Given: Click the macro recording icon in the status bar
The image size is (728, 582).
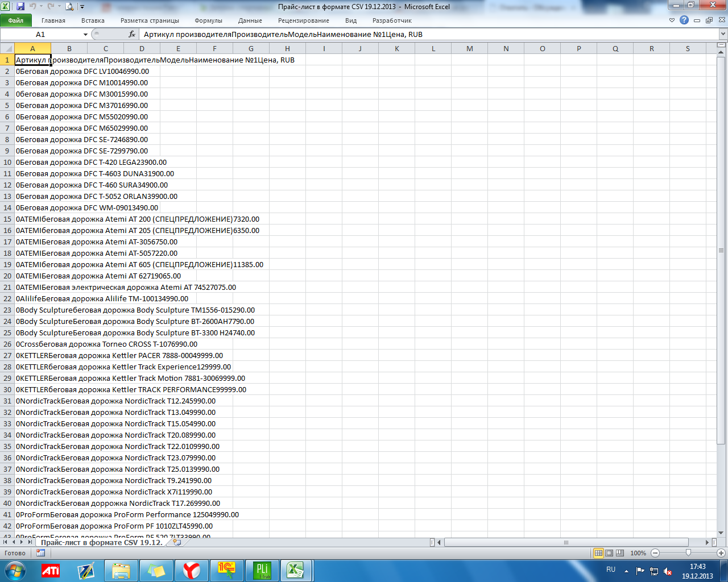Looking at the screenshot, I should pos(40,553).
